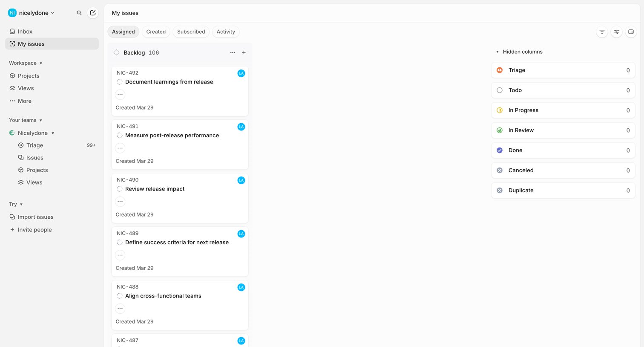Switch to the Subscribed tab
The width and height of the screenshot is (644, 347).
tap(191, 32)
